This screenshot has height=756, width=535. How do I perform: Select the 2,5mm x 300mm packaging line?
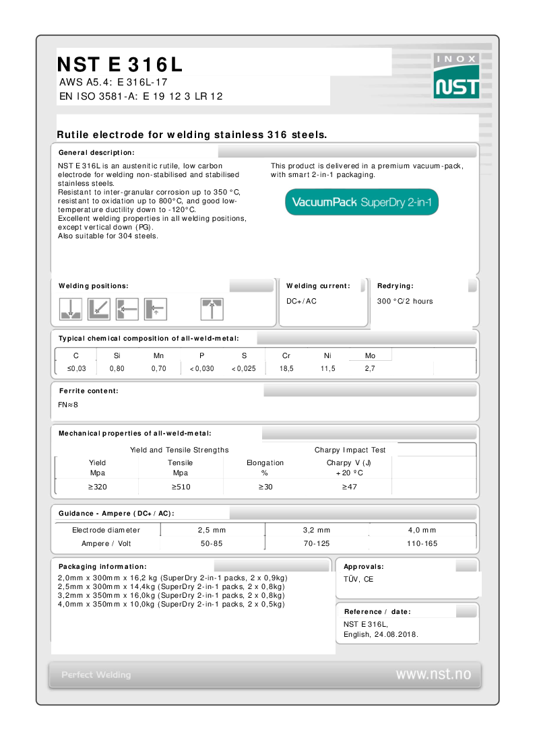coord(171,587)
